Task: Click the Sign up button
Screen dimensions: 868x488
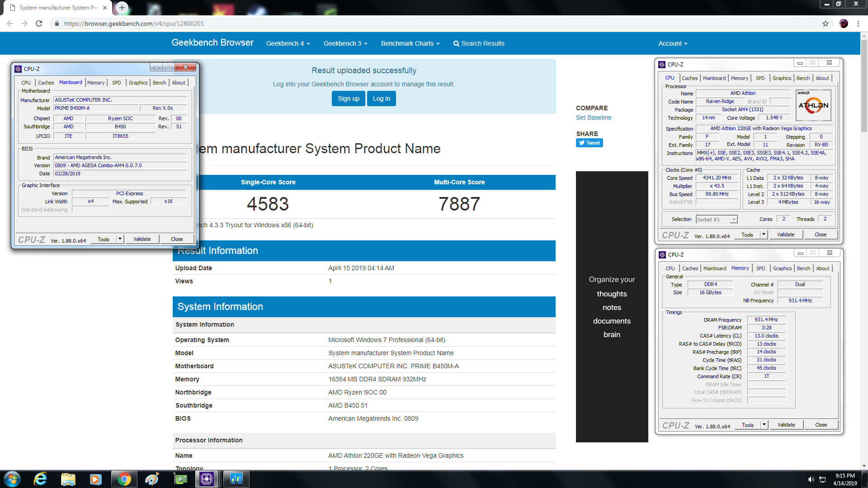Action: [x=349, y=99]
